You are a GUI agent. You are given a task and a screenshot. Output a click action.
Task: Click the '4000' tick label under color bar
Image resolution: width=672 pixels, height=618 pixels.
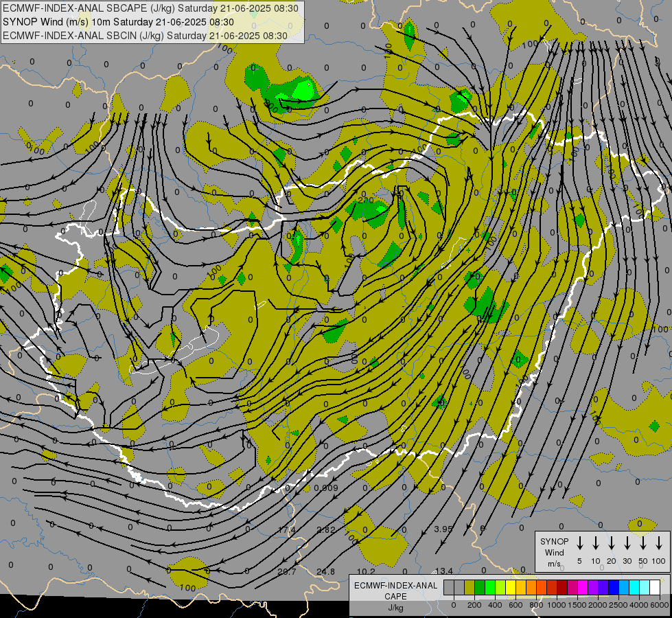point(639,605)
